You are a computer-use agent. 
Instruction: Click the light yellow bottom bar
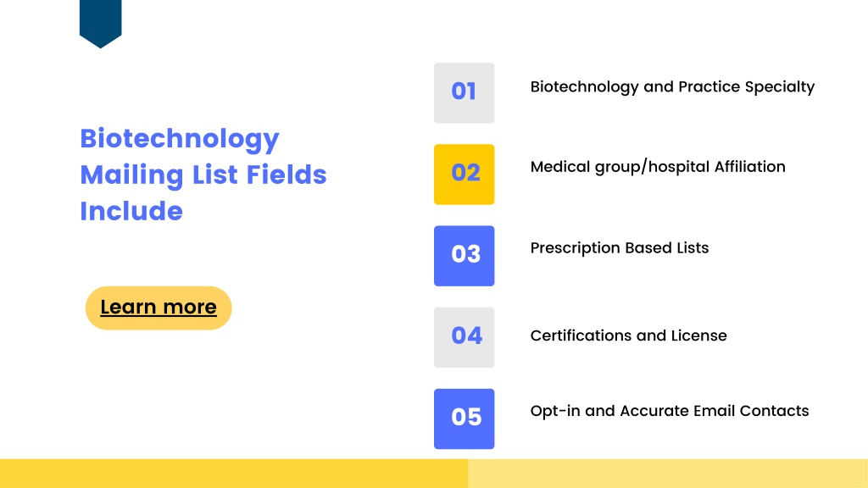tap(668, 474)
